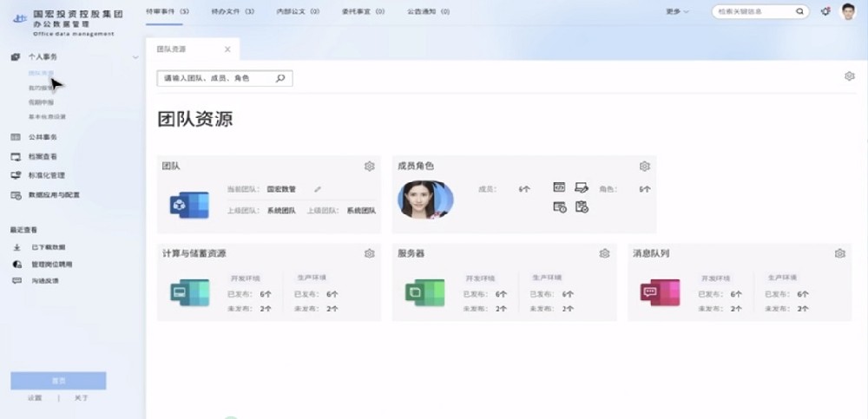This screenshot has width=868, height=419.
Task: Click the 国宏数管 current team name
Action: [x=281, y=189]
